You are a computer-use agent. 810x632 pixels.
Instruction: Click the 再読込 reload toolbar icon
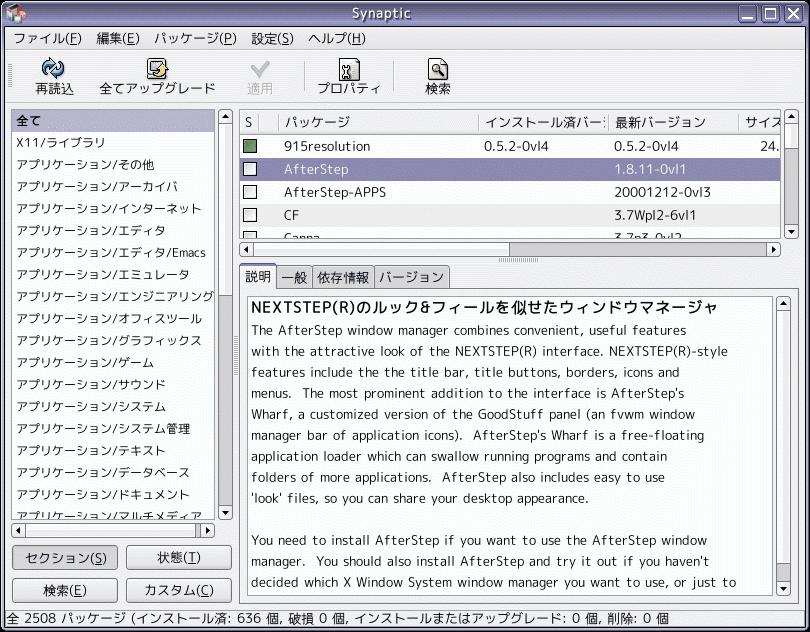[x=53, y=68]
